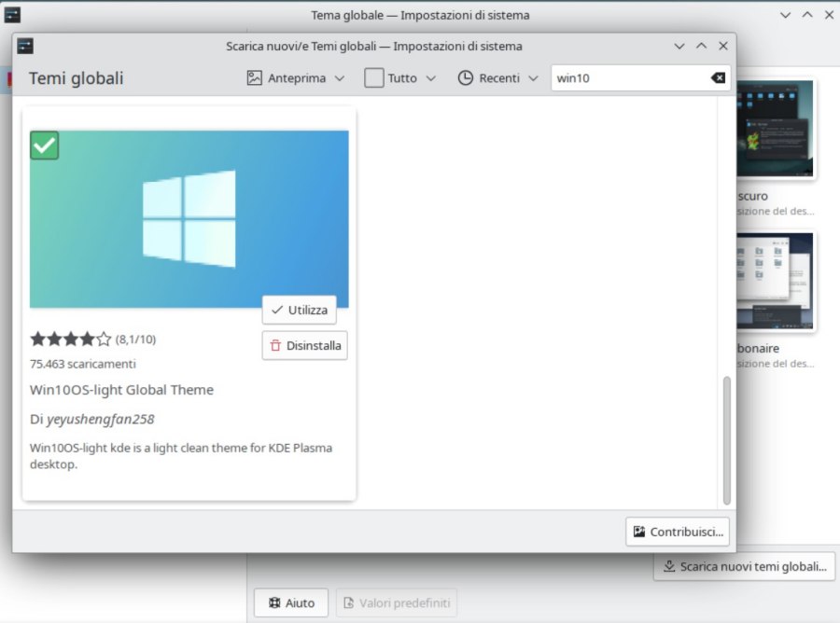Click the author name yeyushengfan258

[100, 419]
